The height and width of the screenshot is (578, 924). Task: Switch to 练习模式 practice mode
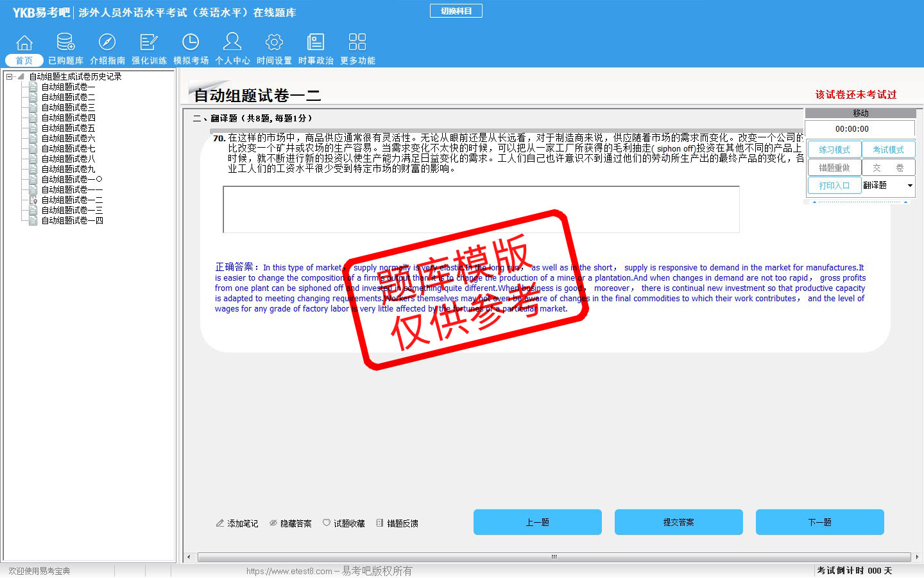point(834,150)
